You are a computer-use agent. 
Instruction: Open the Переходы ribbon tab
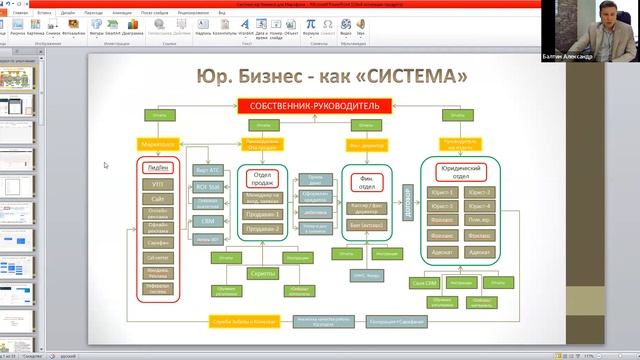(x=93, y=13)
